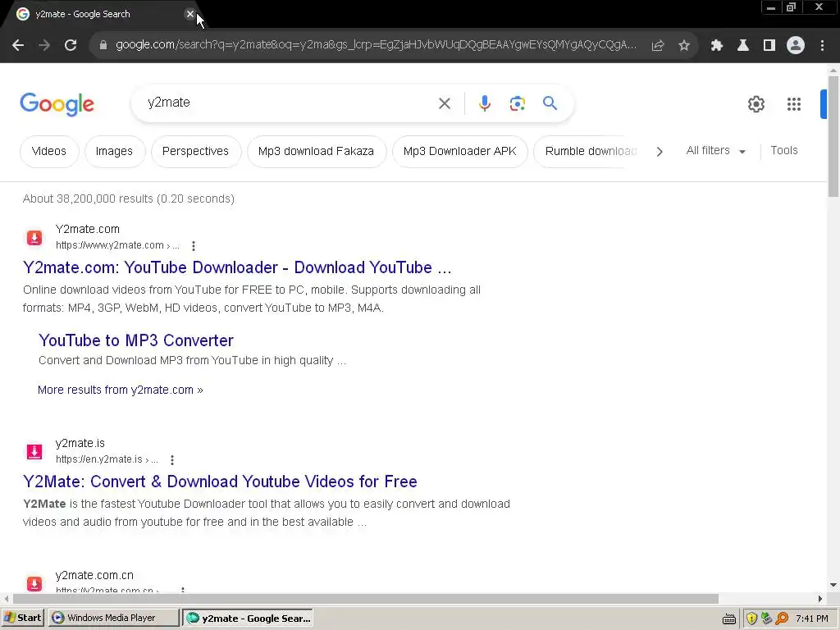Bookmark this page with the star
Viewport: 840px width, 630px height.
(684, 46)
